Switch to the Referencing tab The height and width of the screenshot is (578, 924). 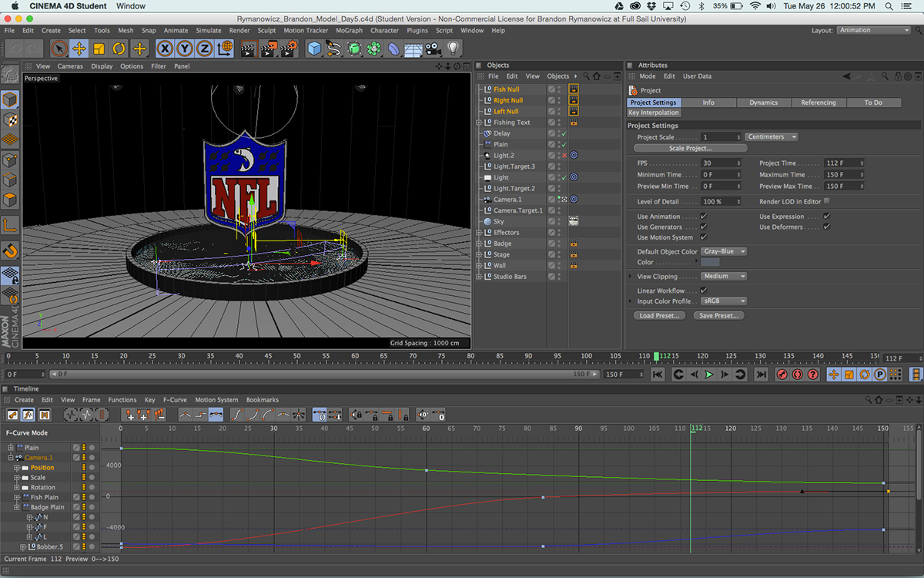[818, 102]
